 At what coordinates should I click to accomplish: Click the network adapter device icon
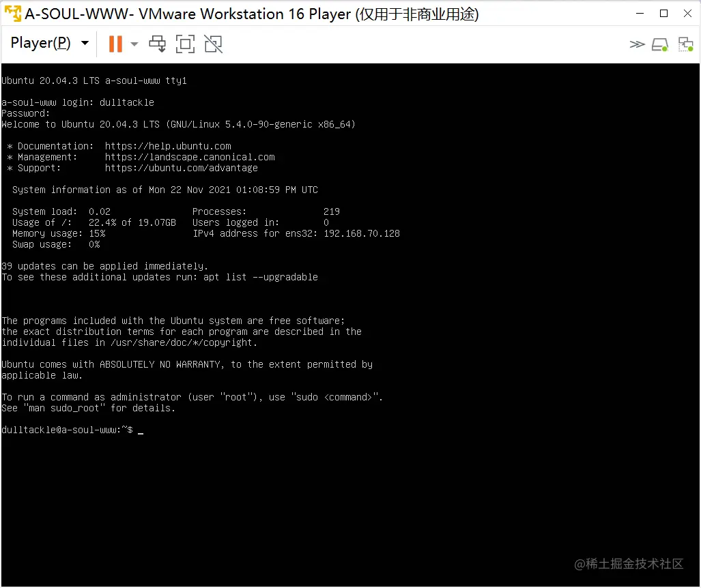[x=685, y=44]
